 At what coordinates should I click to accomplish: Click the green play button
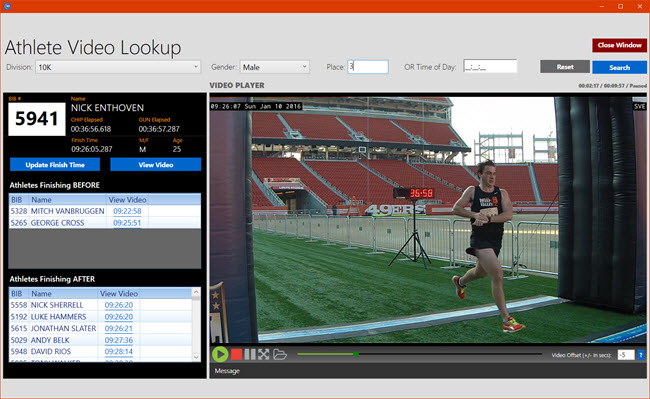[220, 354]
